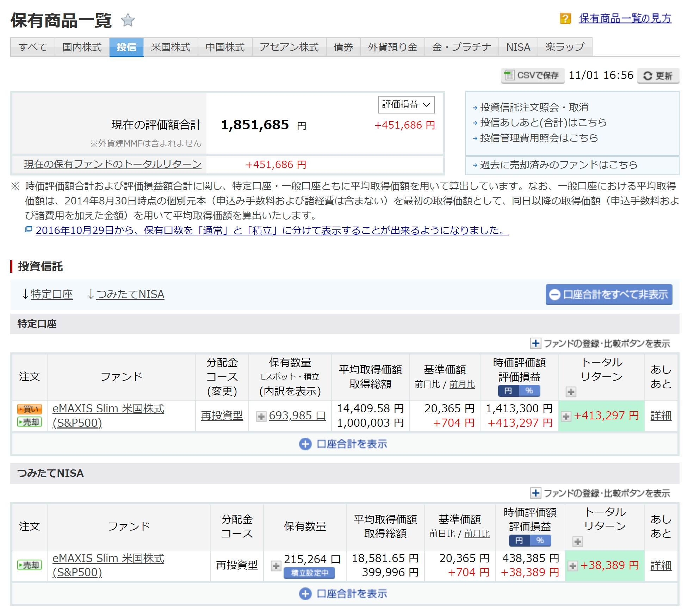This screenshot has width=688, height=616.
Task: Click orange 買い buy badge for 特定口座 fund
Action: [30, 409]
